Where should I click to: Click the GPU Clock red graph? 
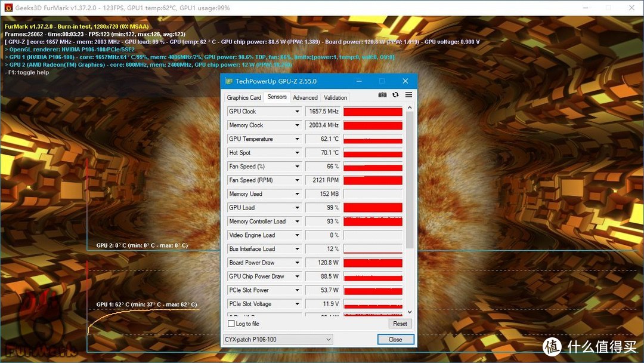(x=373, y=112)
